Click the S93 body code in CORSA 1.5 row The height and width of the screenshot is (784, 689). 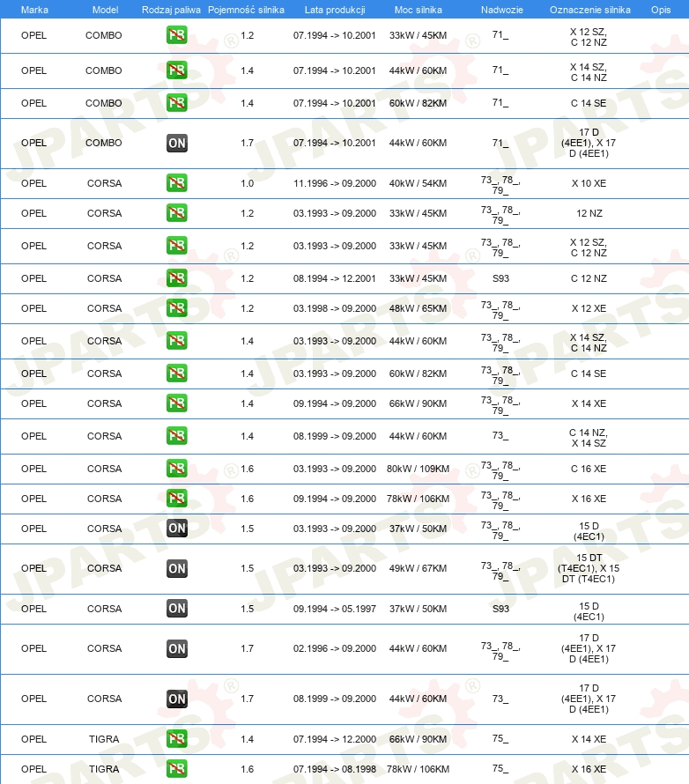pyautogui.click(x=500, y=609)
